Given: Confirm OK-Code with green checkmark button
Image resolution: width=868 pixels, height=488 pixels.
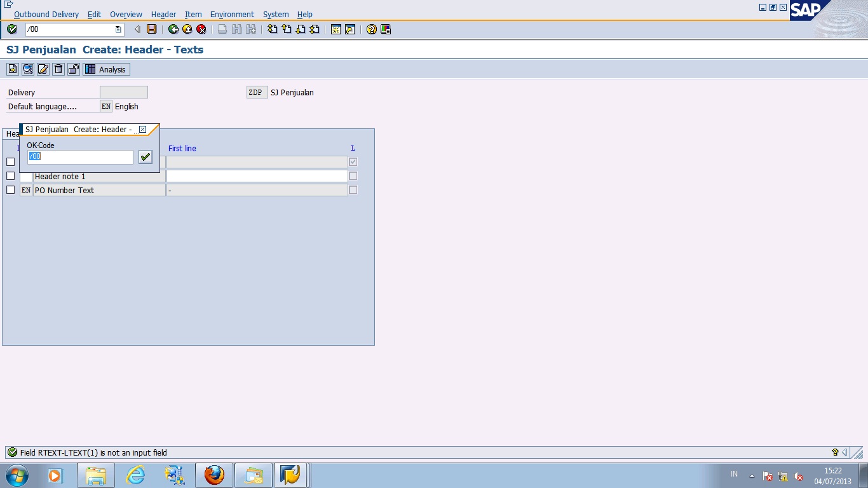Looking at the screenshot, I should point(146,157).
